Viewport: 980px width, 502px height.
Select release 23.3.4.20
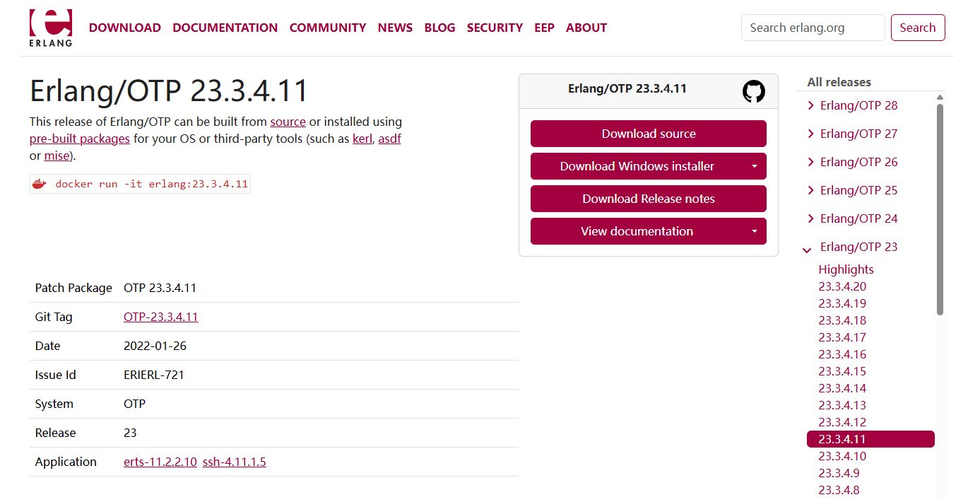pos(842,286)
